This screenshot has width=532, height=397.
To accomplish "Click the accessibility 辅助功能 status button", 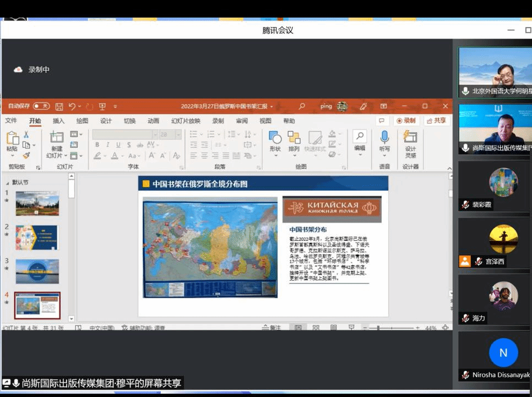I will [x=143, y=328].
